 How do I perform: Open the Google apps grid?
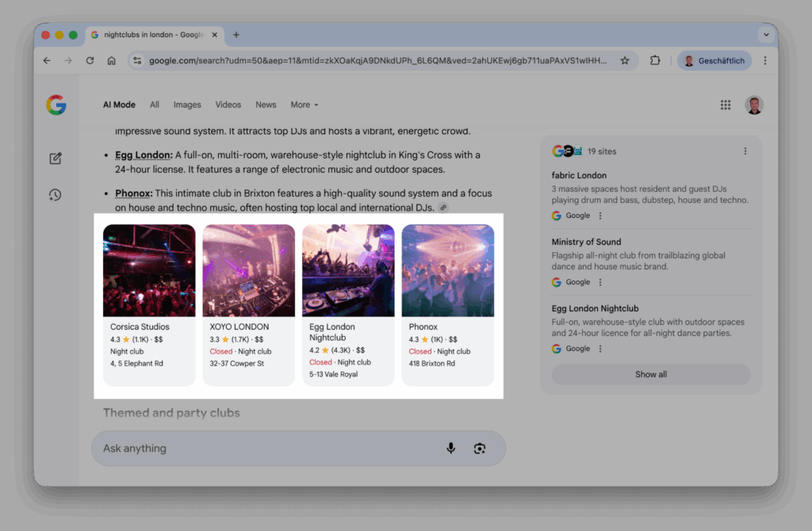[726, 105]
